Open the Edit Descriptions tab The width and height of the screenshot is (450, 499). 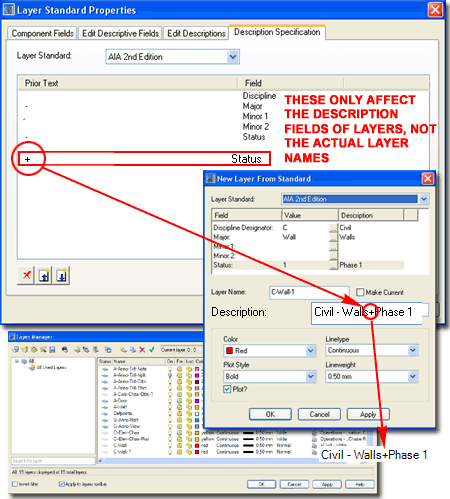coord(196,33)
